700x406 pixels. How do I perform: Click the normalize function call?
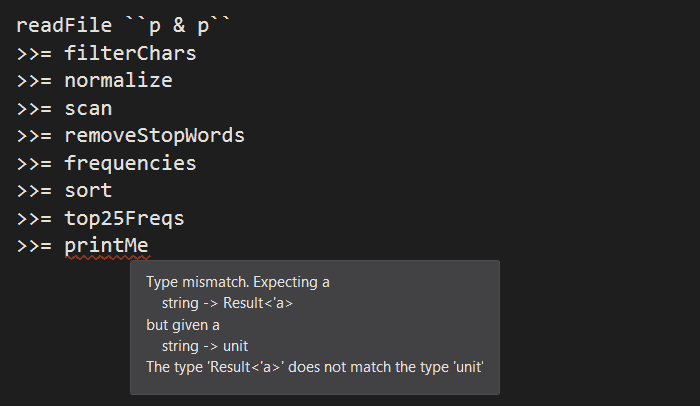(x=118, y=81)
